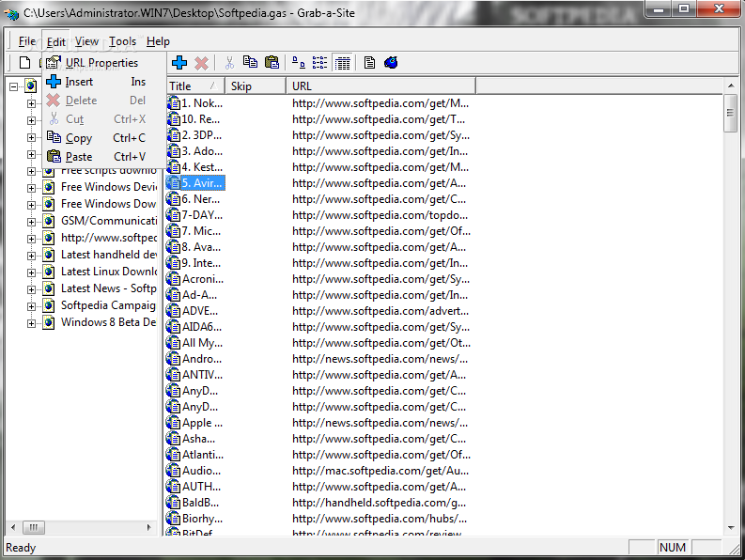Click URL http://mac.softpedia.com/get/Au...
745x560 pixels.
[380, 471]
